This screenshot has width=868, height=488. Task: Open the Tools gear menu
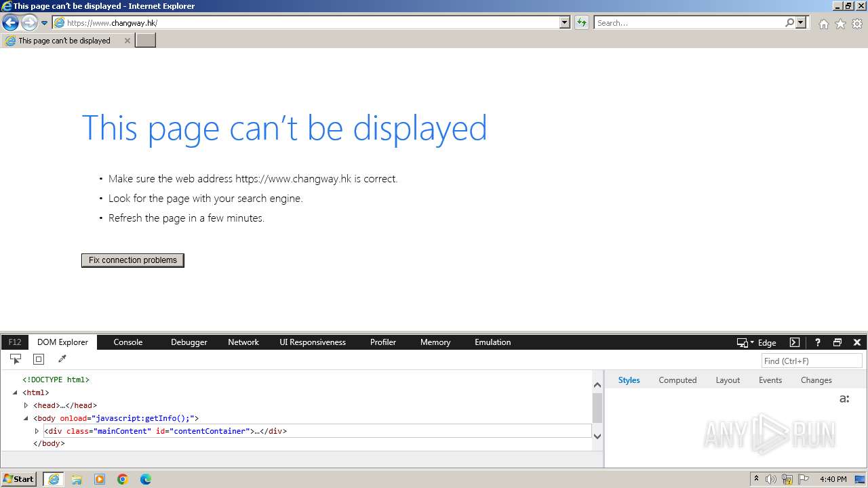pos(857,24)
